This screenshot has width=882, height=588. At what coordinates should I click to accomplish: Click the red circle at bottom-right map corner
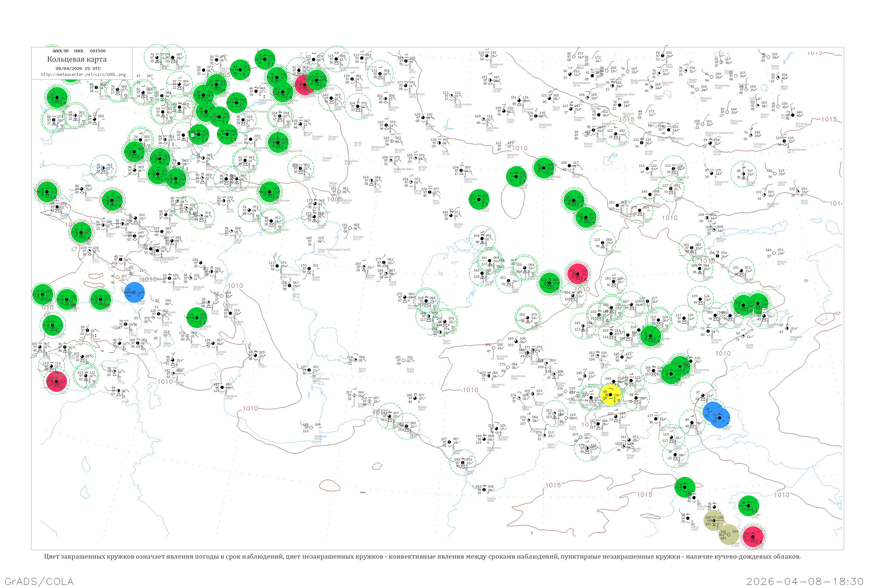tap(753, 536)
